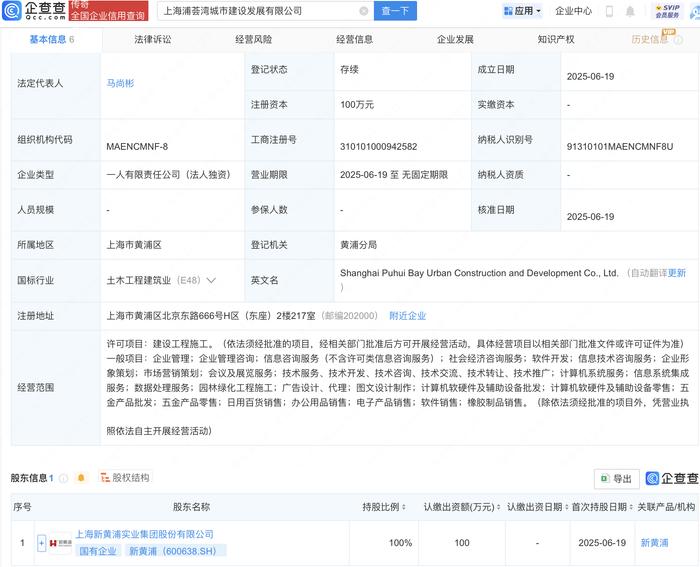
Task: Click the 查一下 search button
Action: tap(395, 11)
